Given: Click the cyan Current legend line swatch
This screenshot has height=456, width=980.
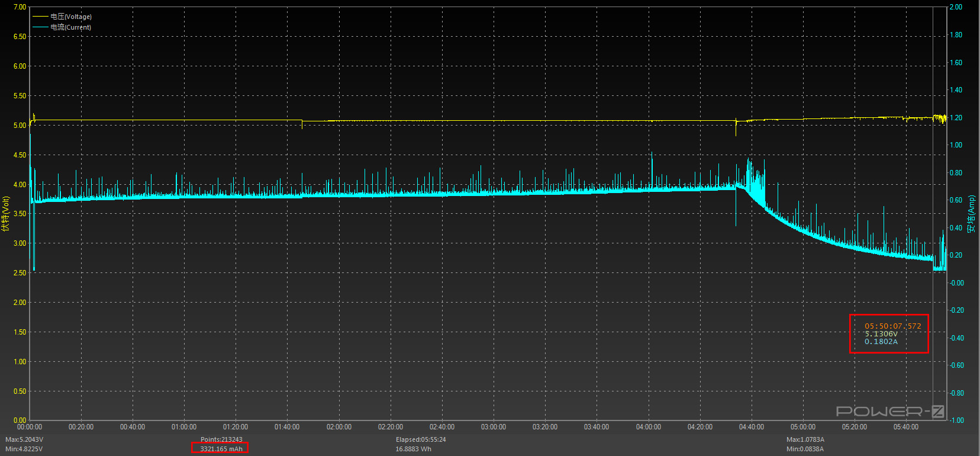Looking at the screenshot, I should coord(40,27).
